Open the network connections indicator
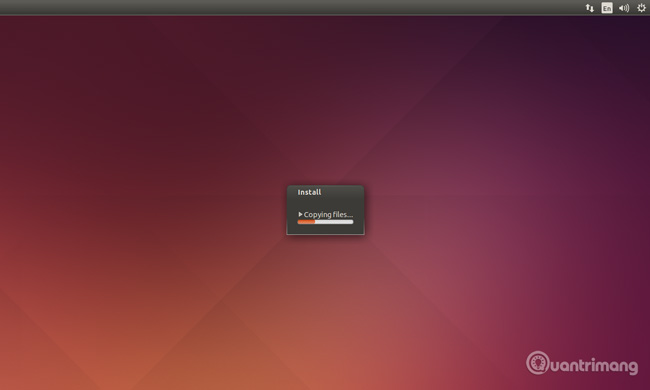Viewport: 650px width, 390px height. 589,8
